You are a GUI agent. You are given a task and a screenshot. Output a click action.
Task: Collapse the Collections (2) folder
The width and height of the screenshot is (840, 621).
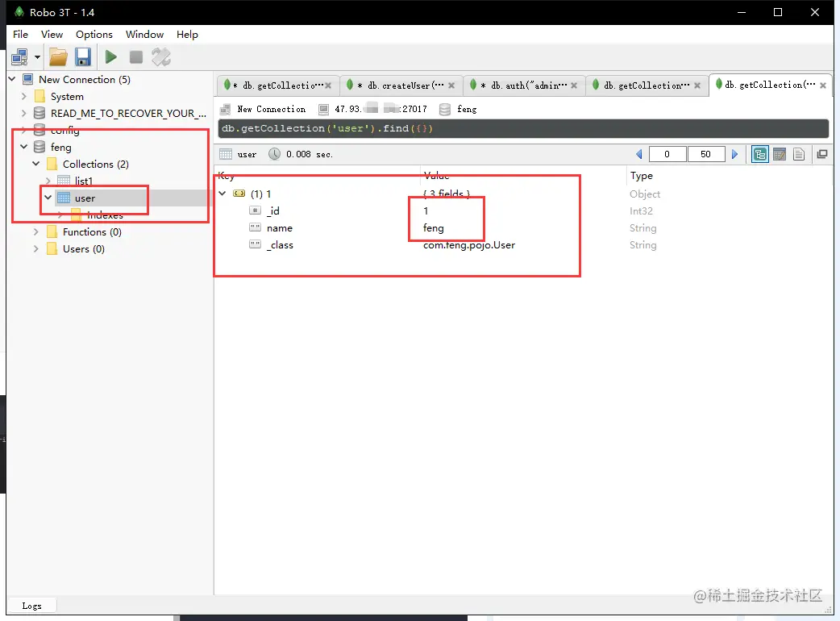tap(36, 164)
